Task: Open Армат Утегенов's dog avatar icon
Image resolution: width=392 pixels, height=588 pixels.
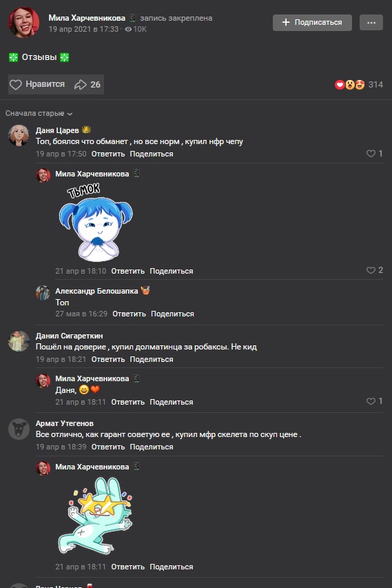Action: pos(19,429)
